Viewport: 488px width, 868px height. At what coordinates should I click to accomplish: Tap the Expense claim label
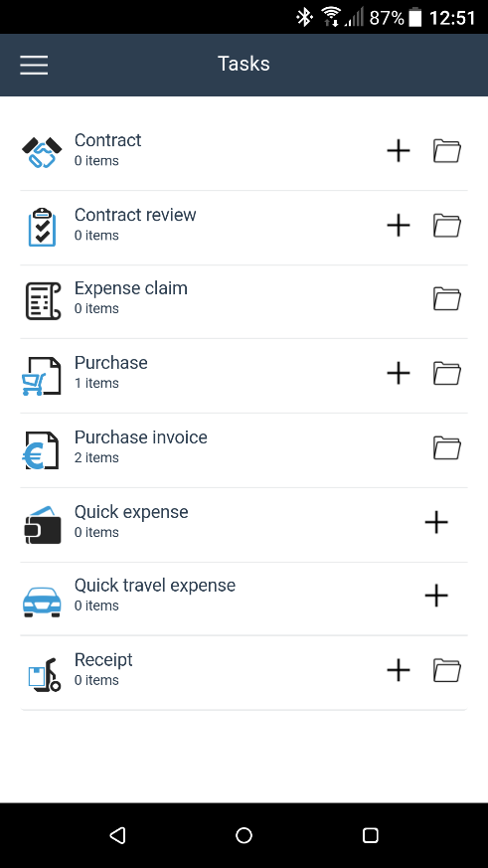point(131,288)
